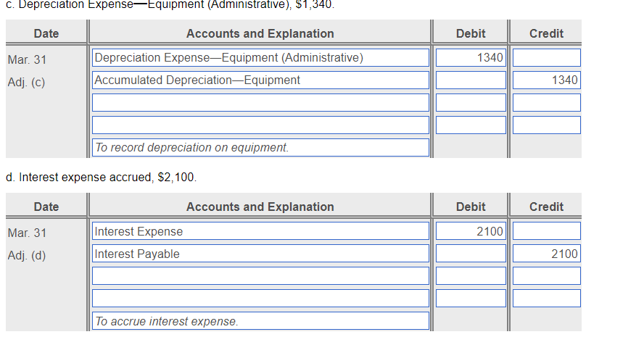The width and height of the screenshot is (644, 337).
Task: Select the empty credit field beside Depreciation Expense
Action: (547, 58)
